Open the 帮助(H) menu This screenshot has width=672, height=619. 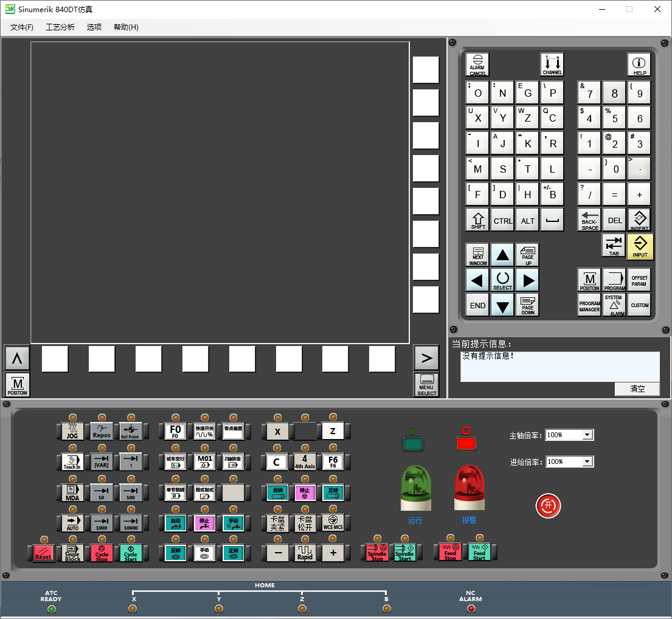point(126,27)
